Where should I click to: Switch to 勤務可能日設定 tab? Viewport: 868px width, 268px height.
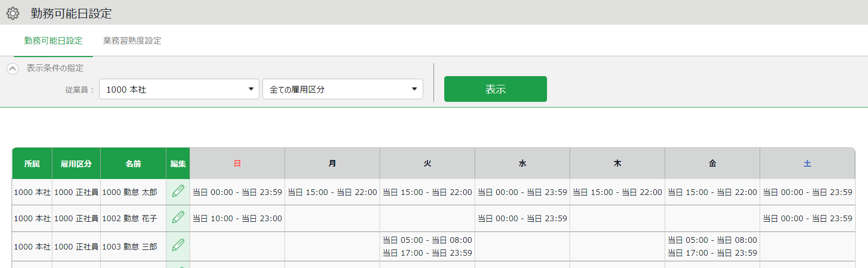point(53,41)
